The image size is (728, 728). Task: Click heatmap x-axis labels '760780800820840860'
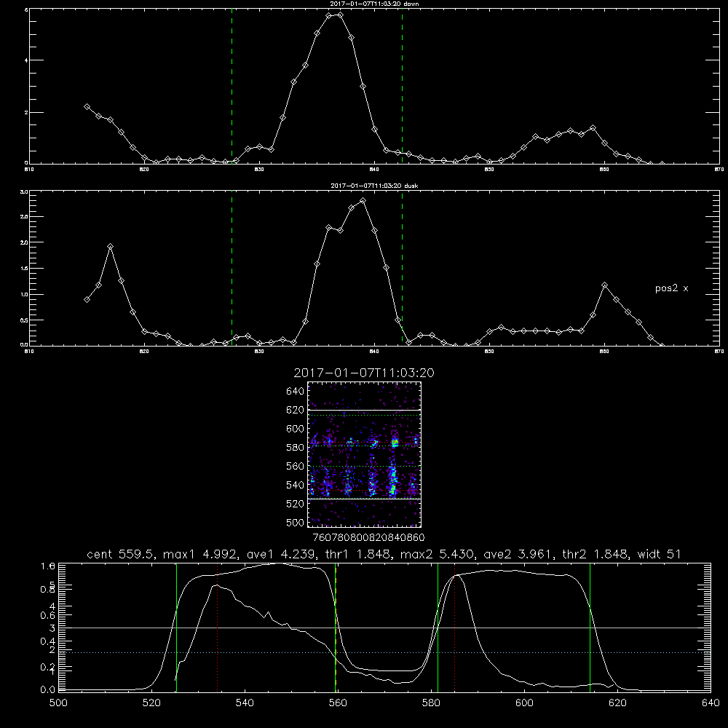(368, 538)
